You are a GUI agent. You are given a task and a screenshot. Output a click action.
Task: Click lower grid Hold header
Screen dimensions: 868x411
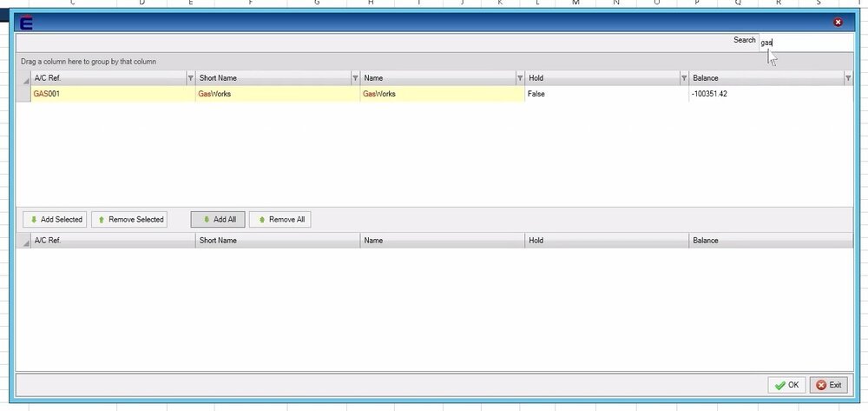pyautogui.click(x=607, y=241)
